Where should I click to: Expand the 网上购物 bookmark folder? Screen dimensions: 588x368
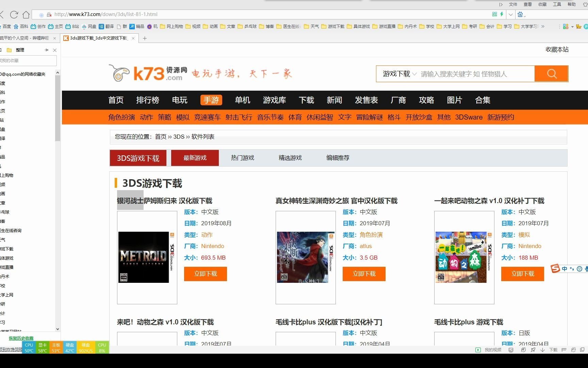(x=171, y=26)
